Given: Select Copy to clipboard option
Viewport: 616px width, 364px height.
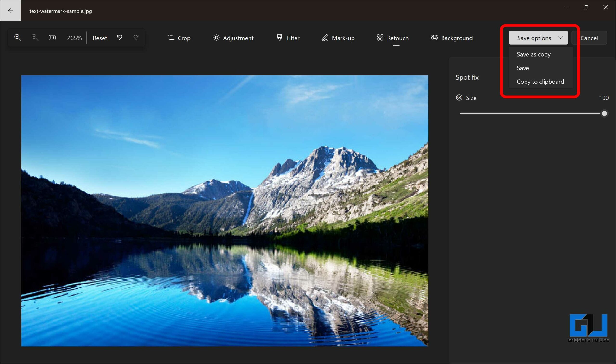Looking at the screenshot, I should [x=541, y=82].
